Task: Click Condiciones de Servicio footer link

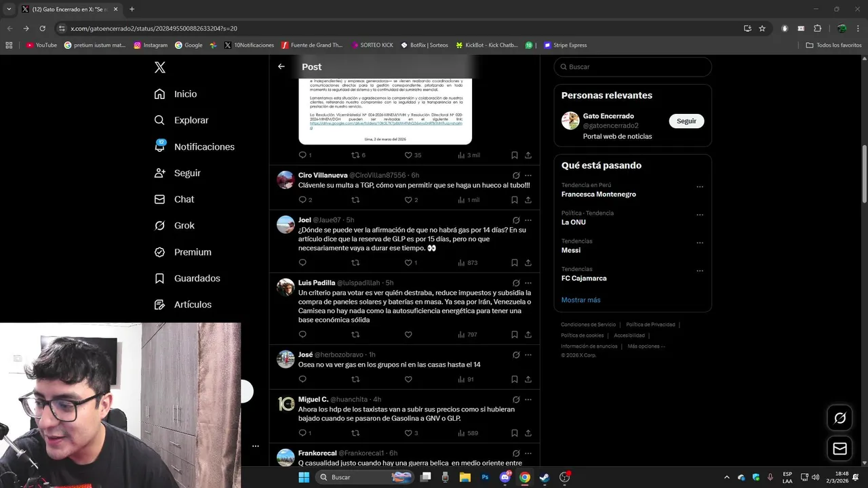Action: [x=589, y=325]
